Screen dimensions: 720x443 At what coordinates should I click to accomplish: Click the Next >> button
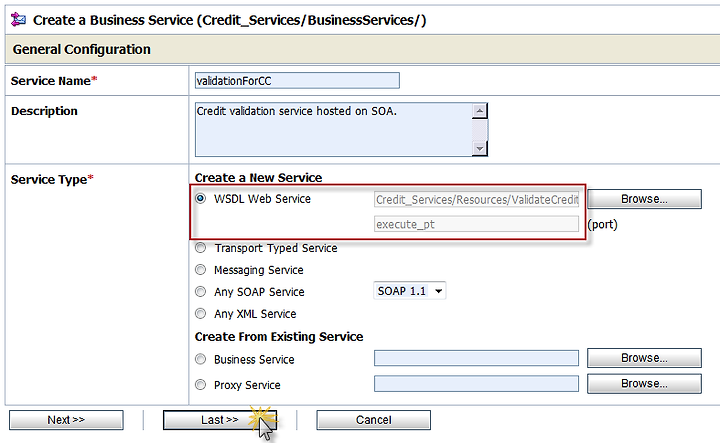coord(66,420)
